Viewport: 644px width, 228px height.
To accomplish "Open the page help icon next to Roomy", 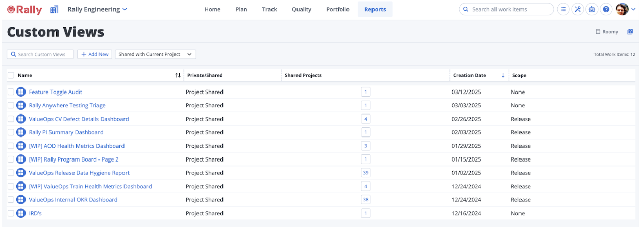I will pyautogui.click(x=630, y=32).
